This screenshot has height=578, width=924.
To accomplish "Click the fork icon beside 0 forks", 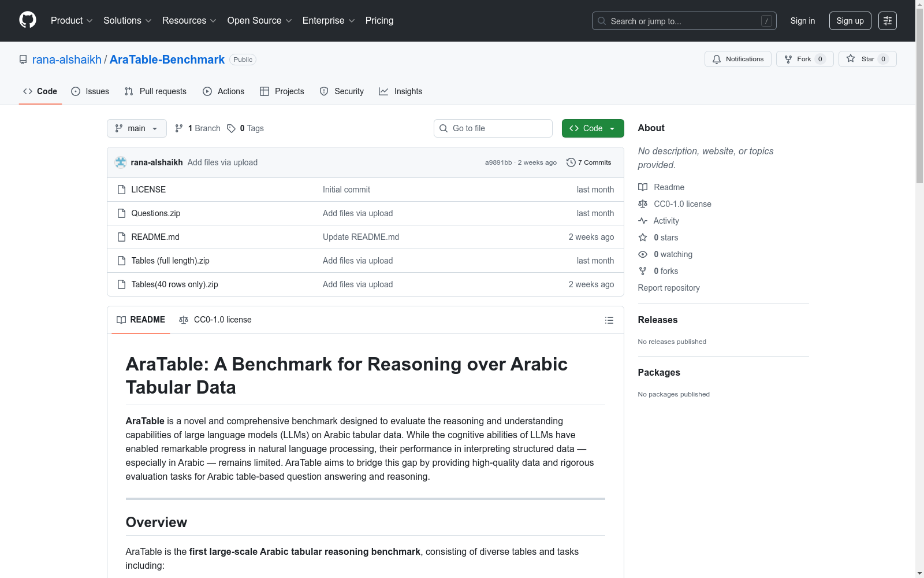I will [643, 271].
